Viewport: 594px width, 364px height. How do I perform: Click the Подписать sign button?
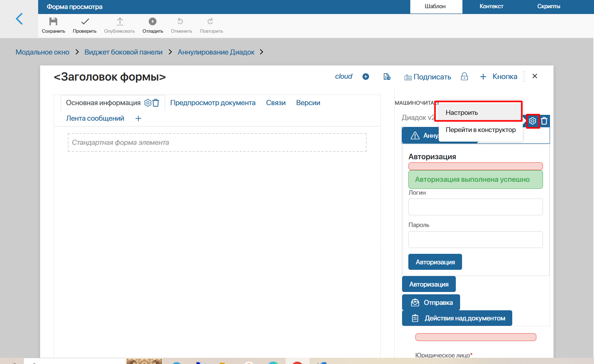coord(427,77)
